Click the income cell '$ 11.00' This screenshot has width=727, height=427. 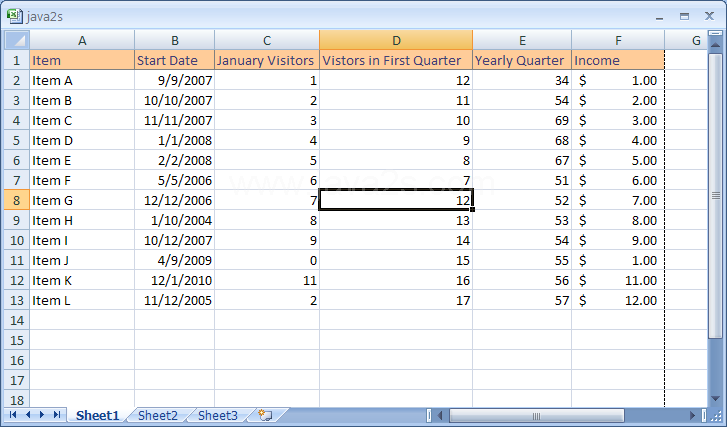click(618, 280)
